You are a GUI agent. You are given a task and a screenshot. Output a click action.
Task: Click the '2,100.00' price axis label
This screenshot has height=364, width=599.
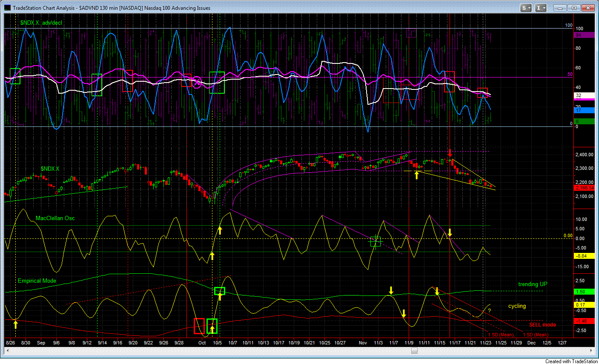[x=584, y=196]
